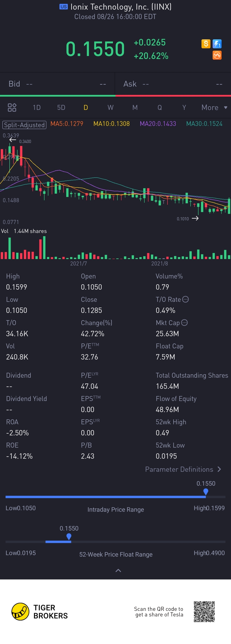Tap the Scan the QR code promo text
This screenshot has height=644, width=231.
159,612
